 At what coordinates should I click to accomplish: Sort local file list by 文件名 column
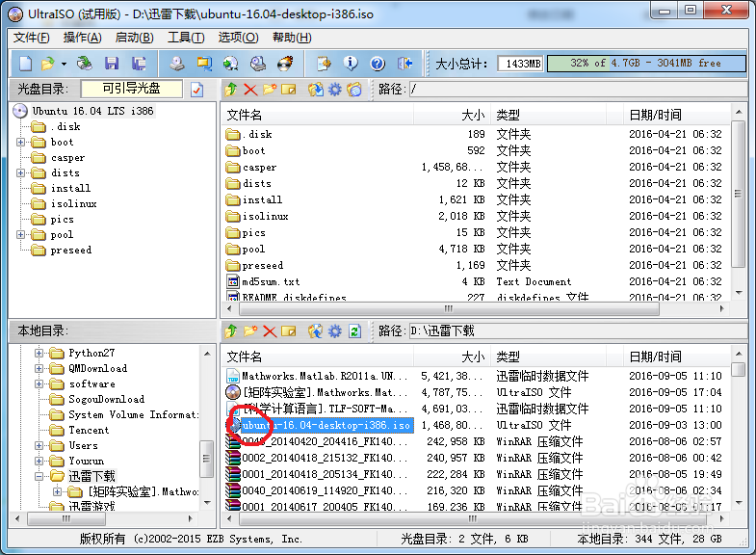[317, 357]
